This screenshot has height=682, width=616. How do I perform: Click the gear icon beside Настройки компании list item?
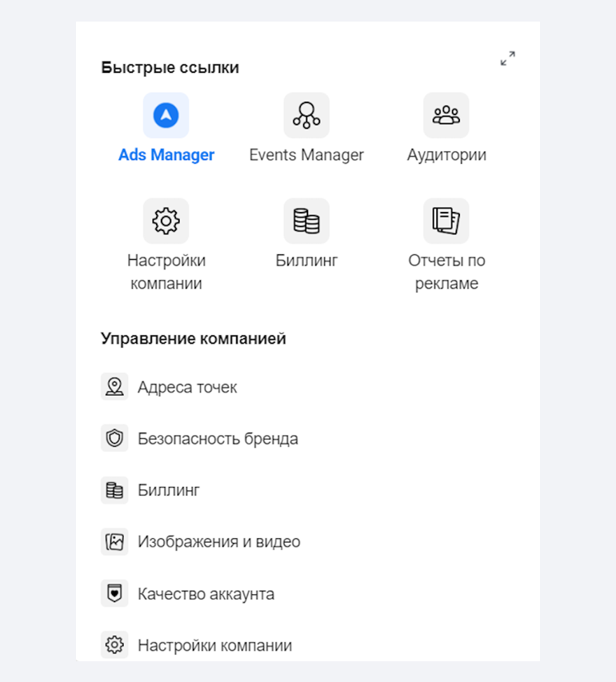click(x=114, y=644)
